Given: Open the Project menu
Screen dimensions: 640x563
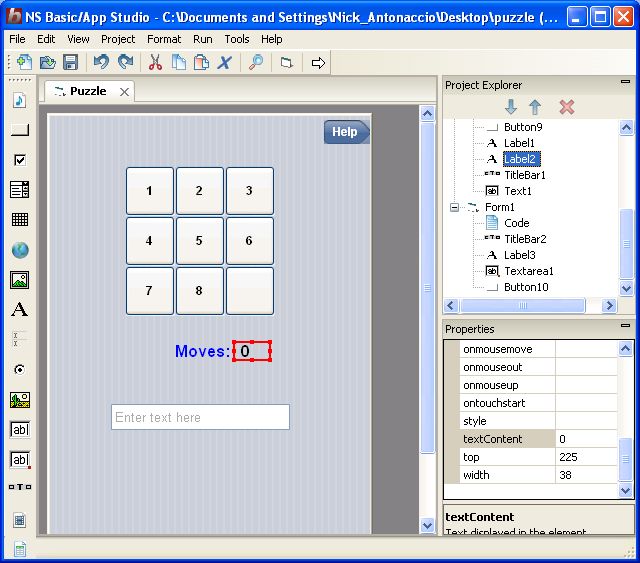Looking at the screenshot, I should 118,39.
